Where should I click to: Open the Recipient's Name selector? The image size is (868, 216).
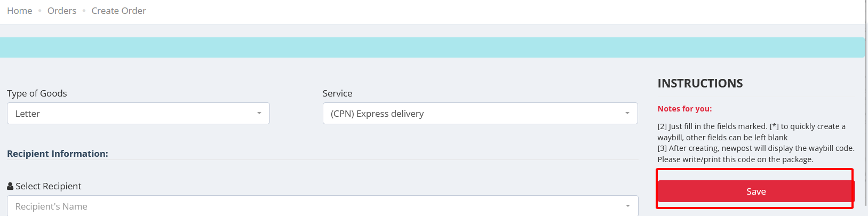click(x=323, y=206)
